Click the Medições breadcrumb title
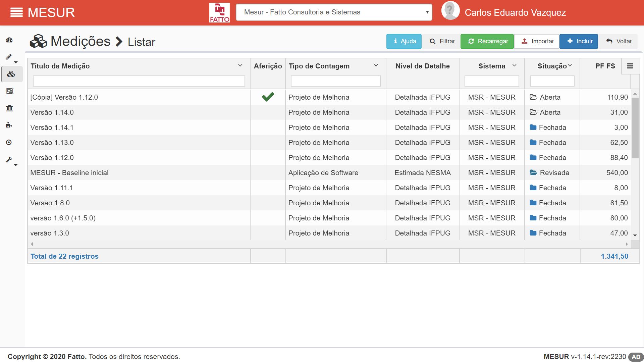The image size is (644, 362). click(x=80, y=41)
